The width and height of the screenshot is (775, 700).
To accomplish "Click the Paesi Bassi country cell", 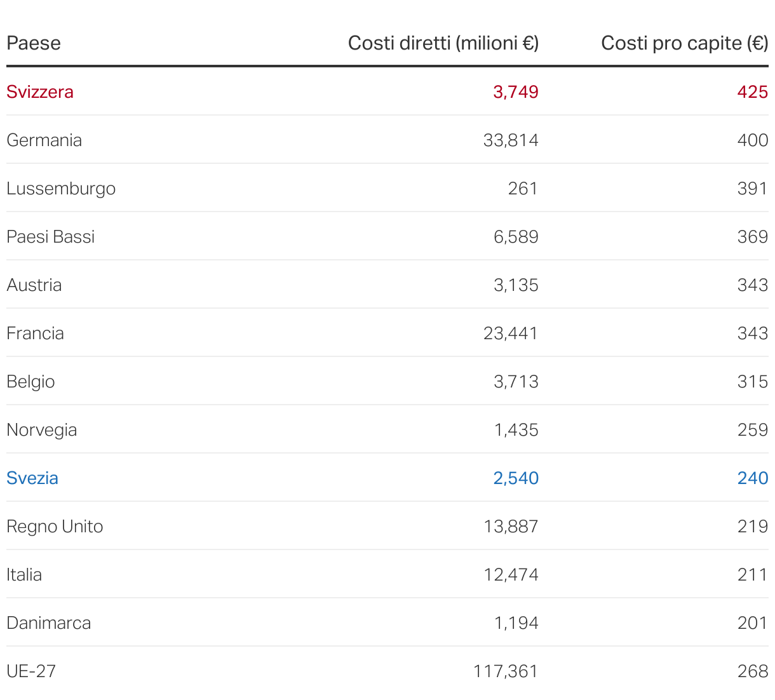I will [51, 237].
